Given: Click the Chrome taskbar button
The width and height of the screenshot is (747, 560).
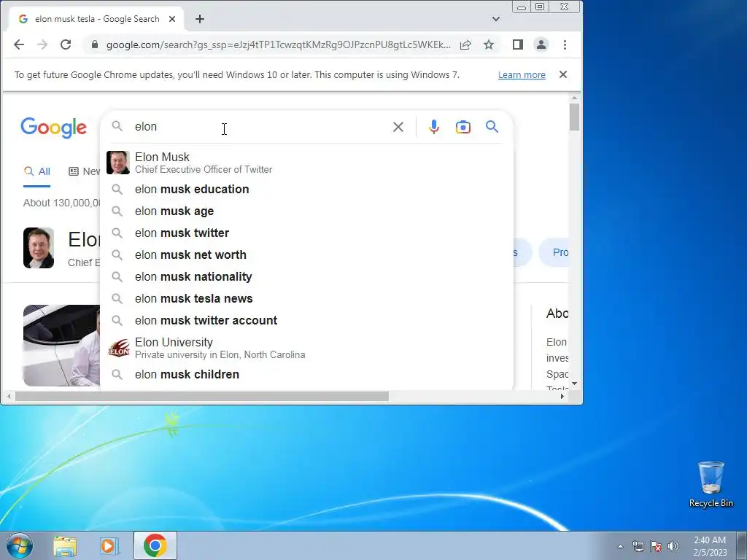Looking at the screenshot, I should (x=155, y=545).
